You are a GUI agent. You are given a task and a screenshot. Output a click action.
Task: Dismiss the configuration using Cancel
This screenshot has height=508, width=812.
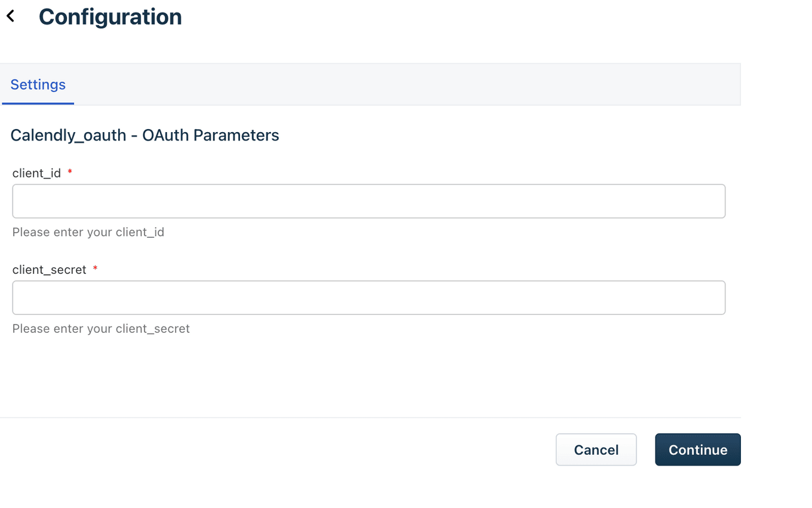pos(595,449)
